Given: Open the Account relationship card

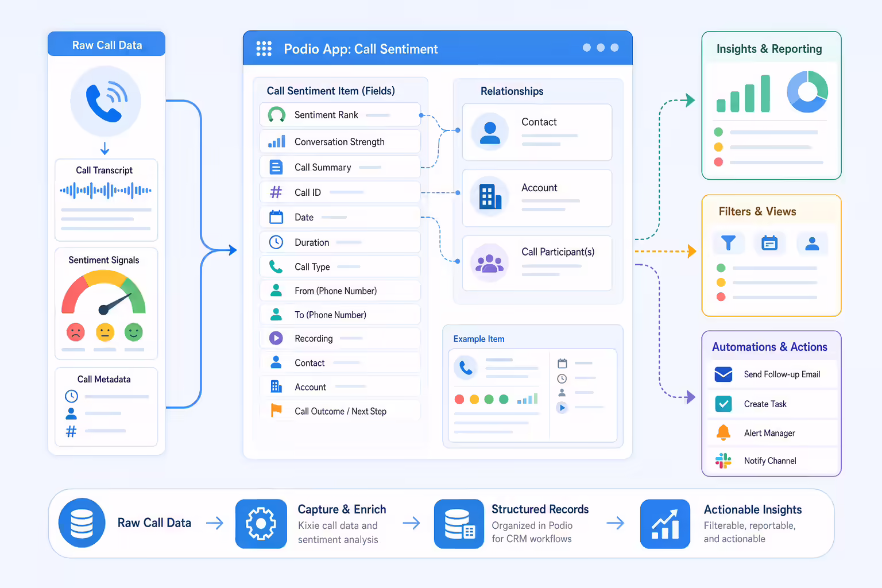Looking at the screenshot, I should coord(537,198).
